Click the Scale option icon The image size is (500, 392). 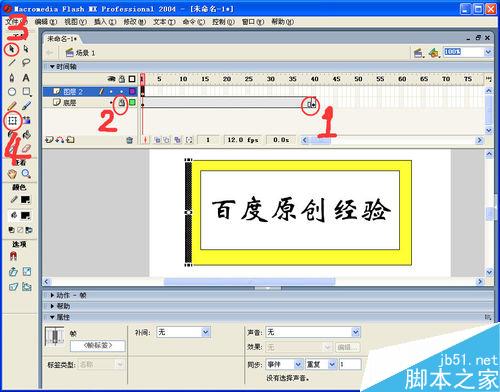27,272
